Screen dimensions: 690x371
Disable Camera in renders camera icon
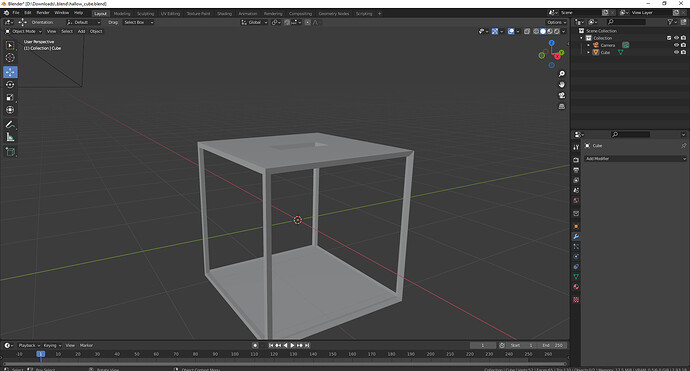pos(683,45)
